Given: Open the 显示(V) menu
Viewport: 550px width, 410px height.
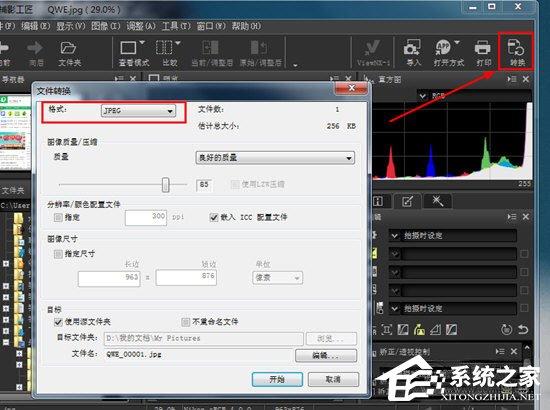Looking at the screenshot, I should pos(71,26).
